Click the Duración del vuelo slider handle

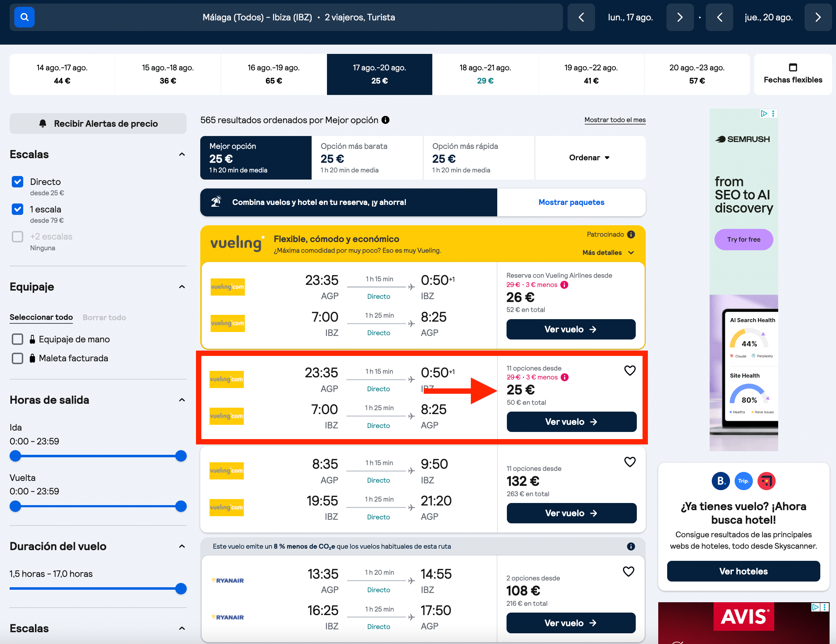pyautogui.click(x=181, y=588)
